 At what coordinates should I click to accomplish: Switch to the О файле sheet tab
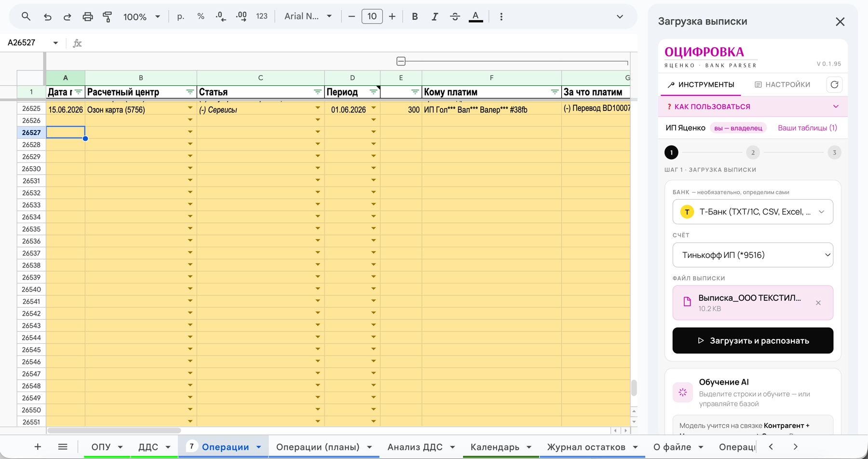pyautogui.click(x=672, y=447)
